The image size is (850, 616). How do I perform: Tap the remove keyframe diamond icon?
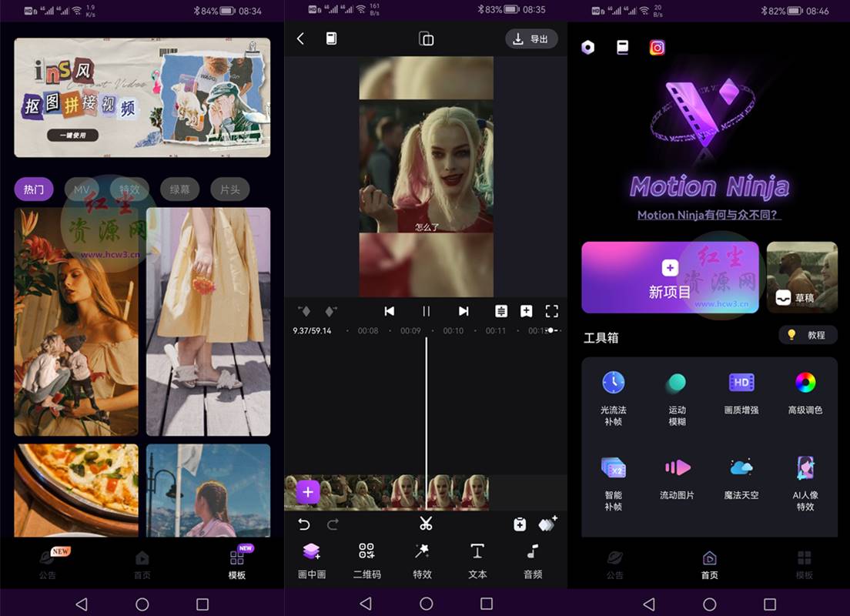pyautogui.click(x=304, y=311)
